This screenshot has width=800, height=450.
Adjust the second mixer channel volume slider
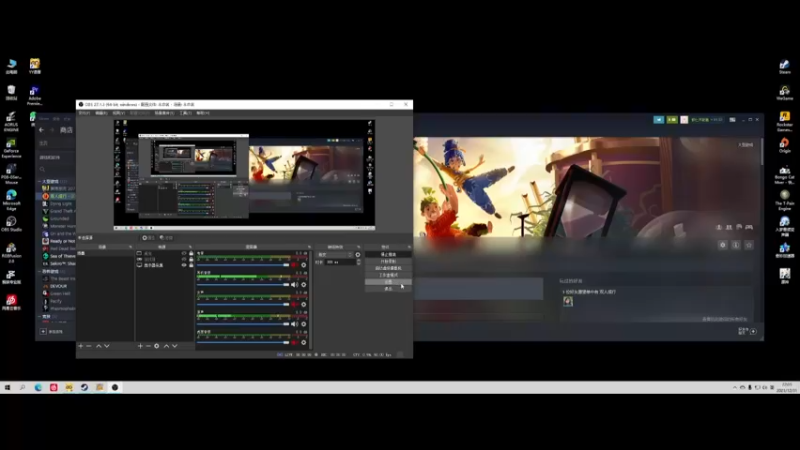[x=243, y=285]
